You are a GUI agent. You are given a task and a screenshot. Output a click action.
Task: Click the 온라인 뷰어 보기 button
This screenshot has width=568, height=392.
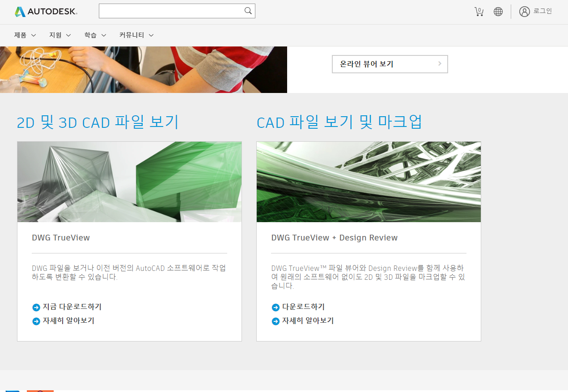pyautogui.click(x=390, y=64)
